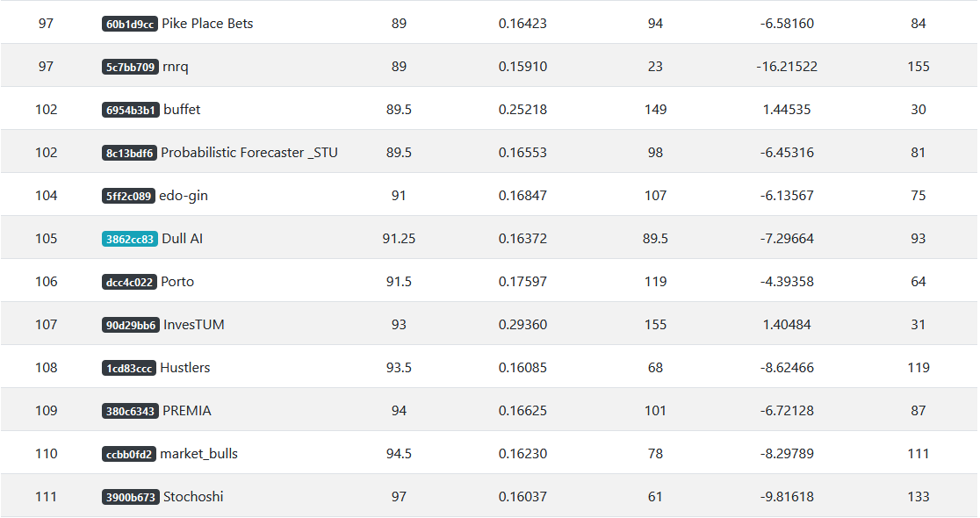Select the Probabilistic Forecaster _STU row name
Viewport: 980px width, 518px height.
point(249,153)
